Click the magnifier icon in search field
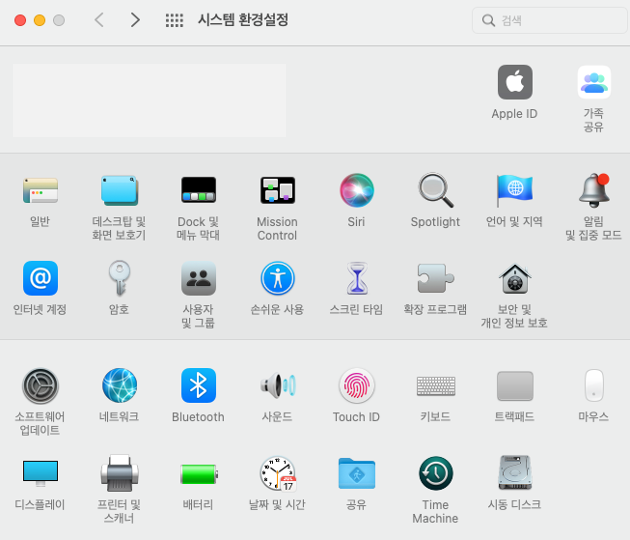Viewport: 630px width, 540px height. pos(488,20)
